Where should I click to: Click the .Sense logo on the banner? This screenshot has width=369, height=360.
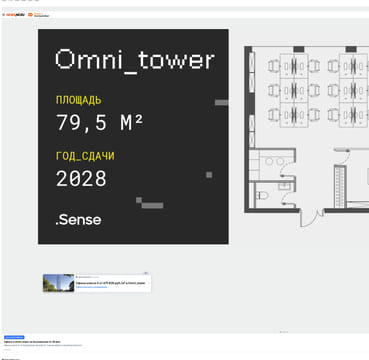pos(78,220)
